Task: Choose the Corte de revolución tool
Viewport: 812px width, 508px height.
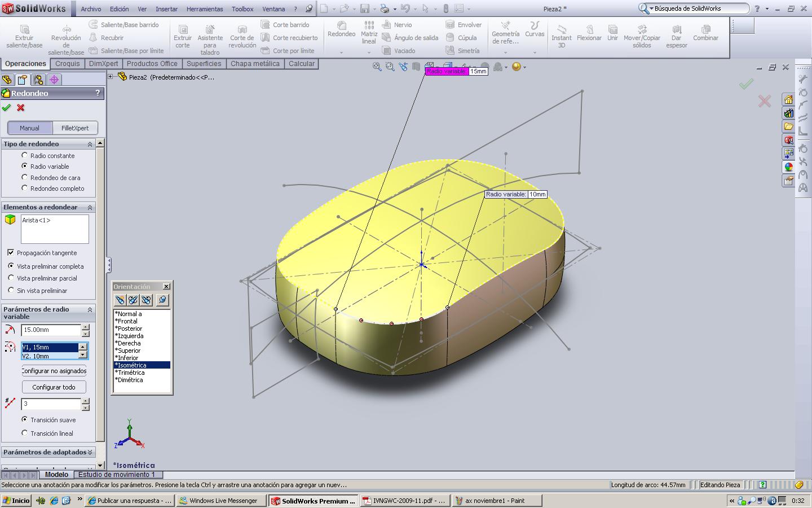Action: click(x=242, y=37)
